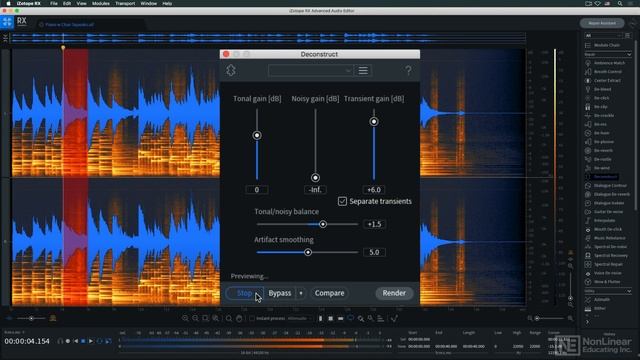640x360 pixels.
Task: Click the Compare button
Action: coord(329,293)
